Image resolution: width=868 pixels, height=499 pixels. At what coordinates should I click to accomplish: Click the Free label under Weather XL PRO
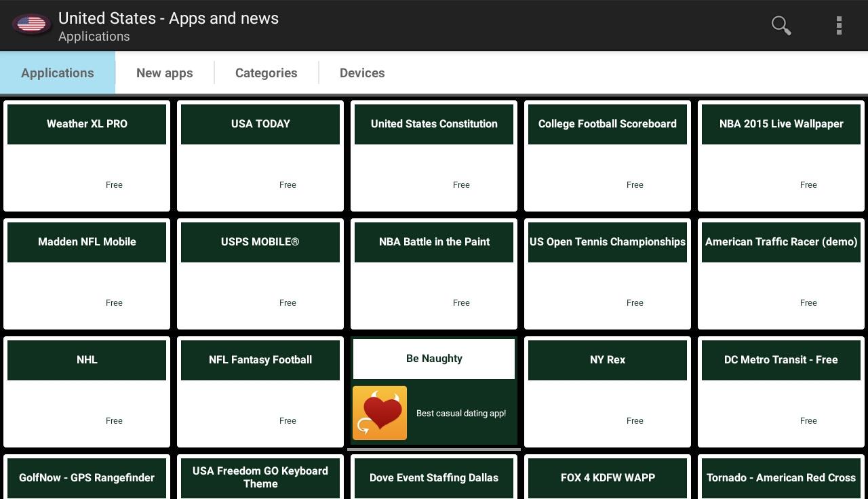point(114,184)
